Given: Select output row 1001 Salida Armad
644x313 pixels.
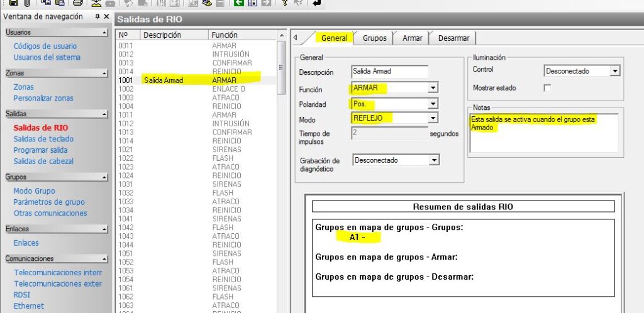Looking at the screenshot, I should click(x=196, y=80).
